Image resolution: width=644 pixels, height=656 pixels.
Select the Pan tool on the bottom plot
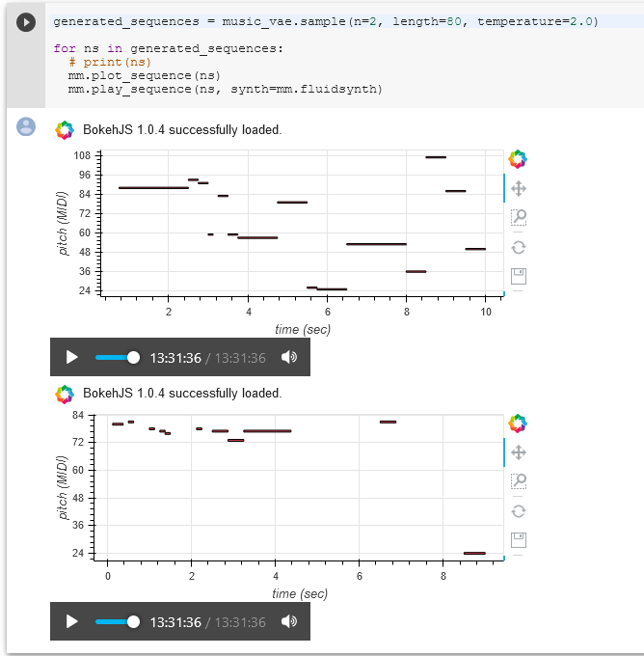519,452
